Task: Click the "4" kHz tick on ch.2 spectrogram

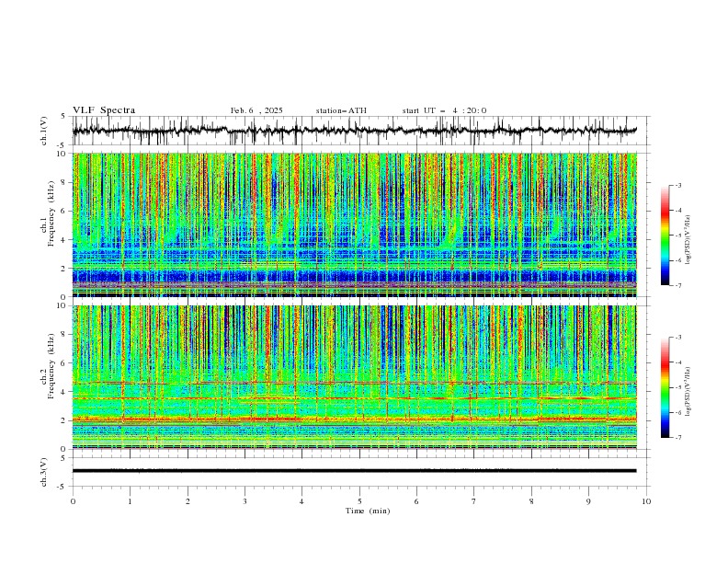Action: tap(64, 392)
